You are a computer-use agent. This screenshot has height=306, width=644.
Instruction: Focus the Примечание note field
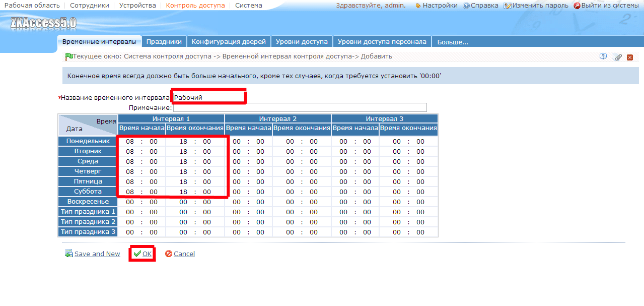300,107
